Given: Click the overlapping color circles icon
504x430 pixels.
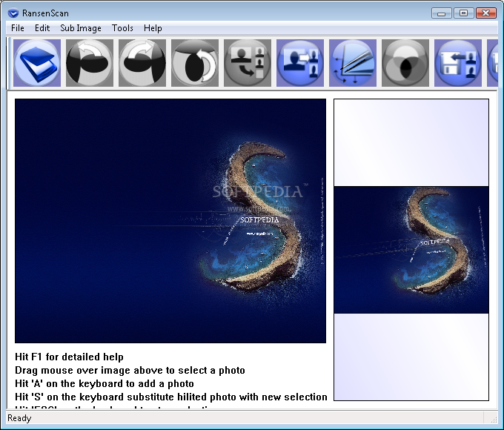Looking at the screenshot, I should [405, 63].
